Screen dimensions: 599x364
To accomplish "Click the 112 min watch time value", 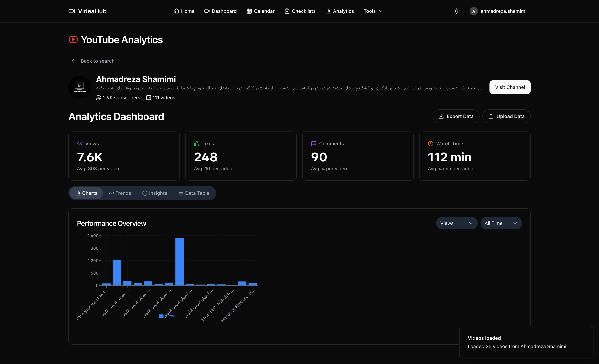I will [450, 157].
